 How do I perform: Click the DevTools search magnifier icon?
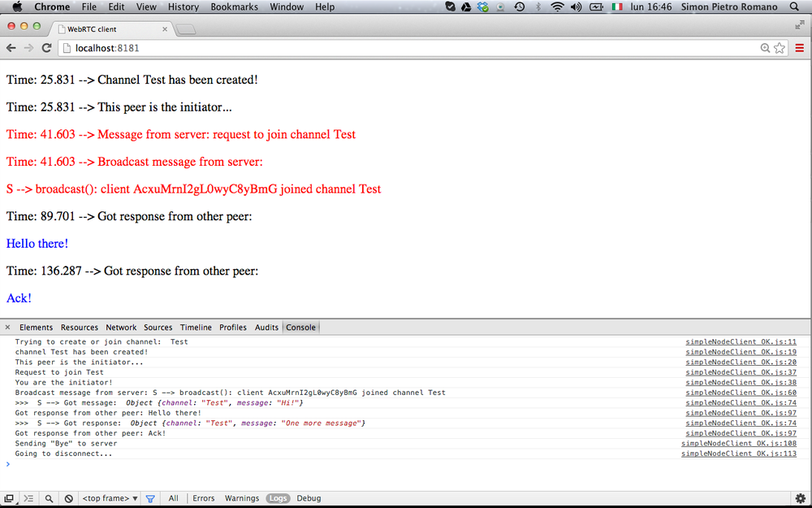tap(49, 498)
